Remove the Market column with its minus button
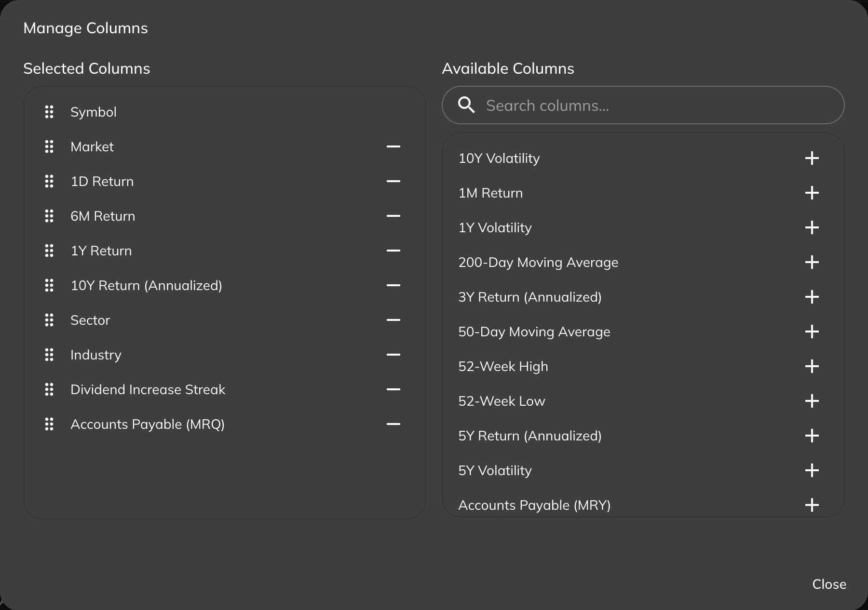 (x=394, y=147)
